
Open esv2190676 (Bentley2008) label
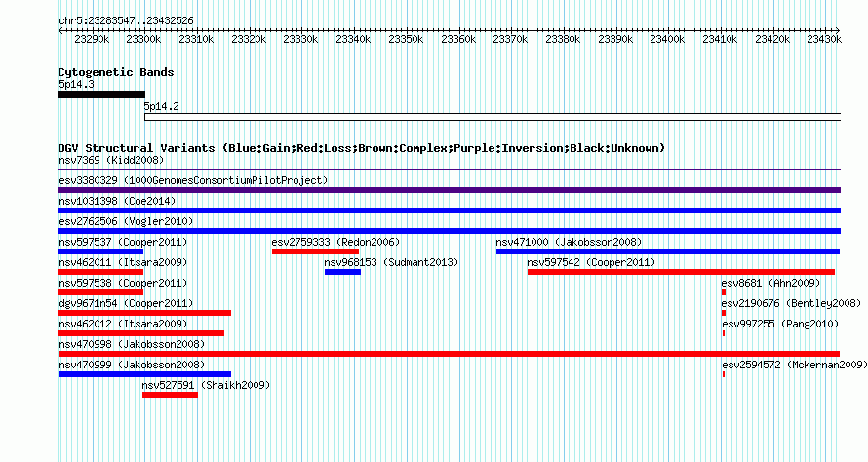click(x=792, y=304)
